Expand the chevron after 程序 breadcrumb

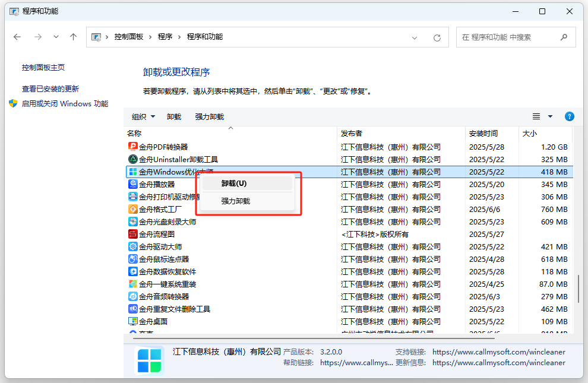179,37
